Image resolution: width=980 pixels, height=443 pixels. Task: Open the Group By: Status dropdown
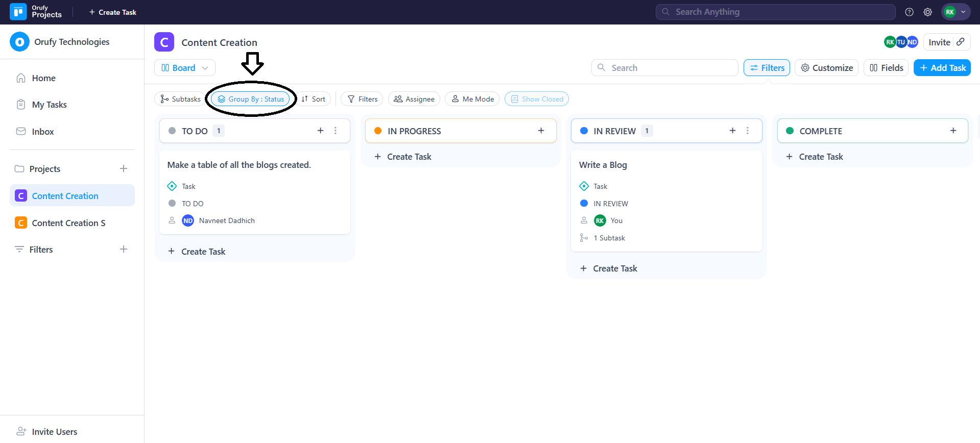click(x=251, y=99)
